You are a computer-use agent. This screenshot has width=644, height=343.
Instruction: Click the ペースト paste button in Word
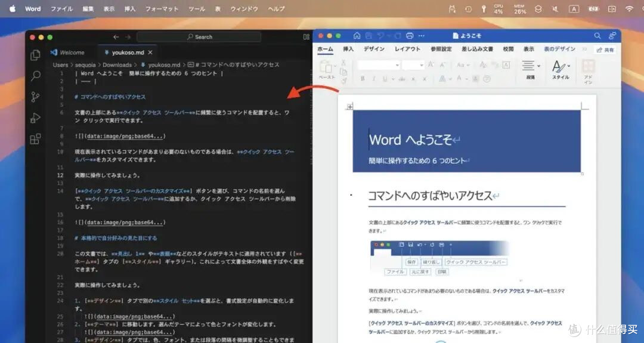(327, 70)
